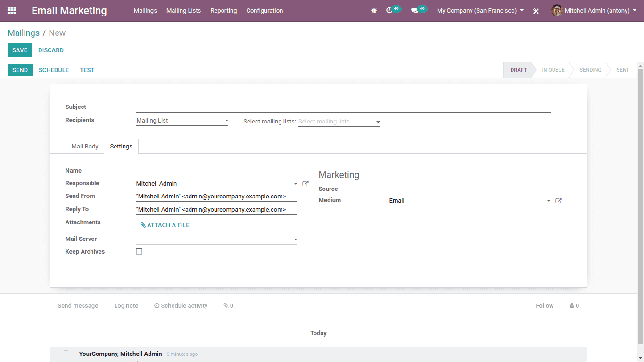Click the IN QUEUE status stage
The width and height of the screenshot is (644, 362).
point(553,70)
